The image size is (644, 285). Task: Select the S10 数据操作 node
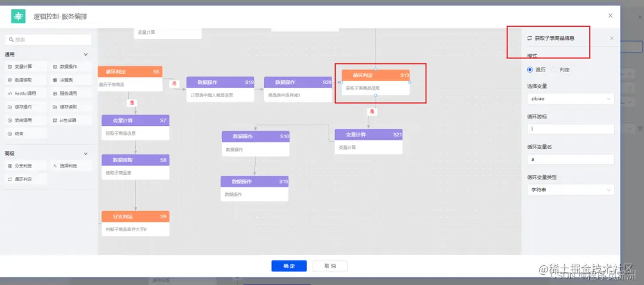tap(255, 143)
